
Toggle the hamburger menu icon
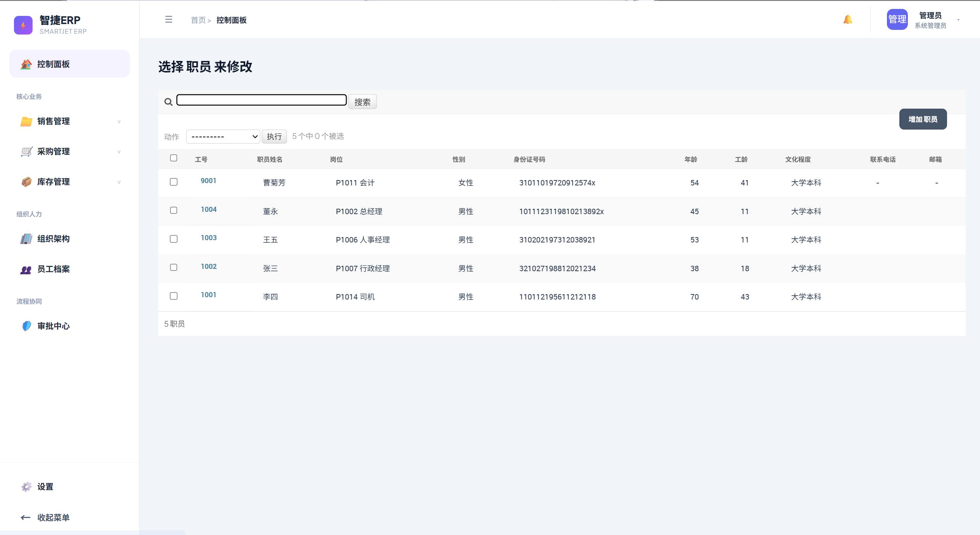click(169, 19)
